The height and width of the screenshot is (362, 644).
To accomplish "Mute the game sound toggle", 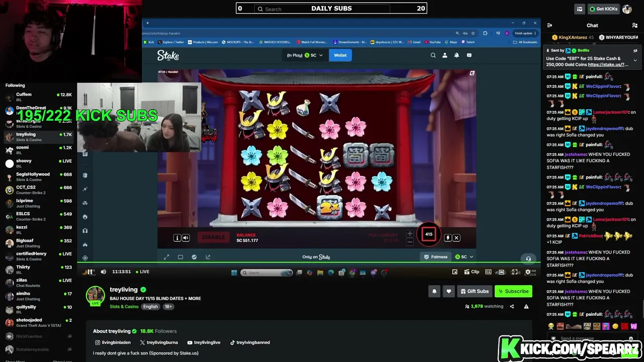I will click(x=186, y=238).
